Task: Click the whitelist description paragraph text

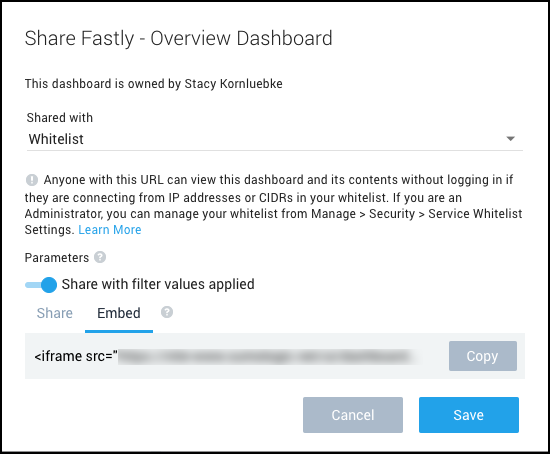Action: (x=274, y=205)
